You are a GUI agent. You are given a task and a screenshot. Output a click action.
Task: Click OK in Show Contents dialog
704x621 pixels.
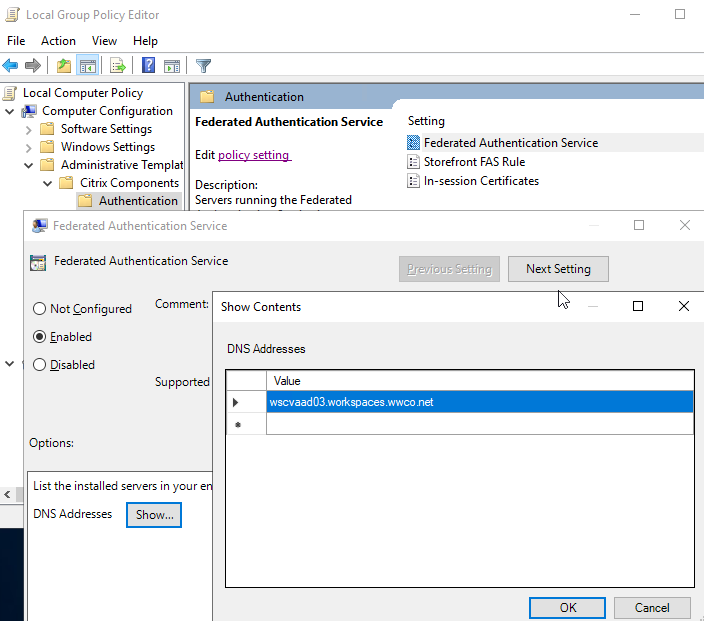(567, 607)
